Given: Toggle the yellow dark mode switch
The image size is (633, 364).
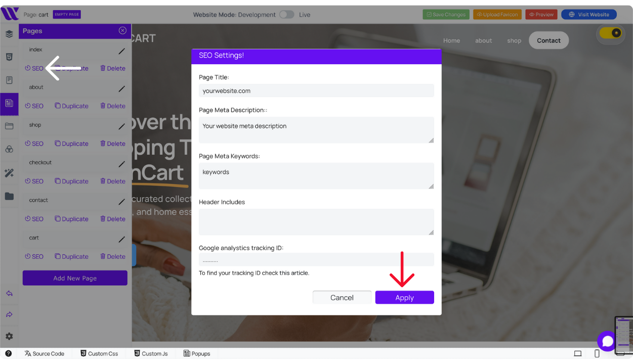Looking at the screenshot, I should tap(610, 33).
